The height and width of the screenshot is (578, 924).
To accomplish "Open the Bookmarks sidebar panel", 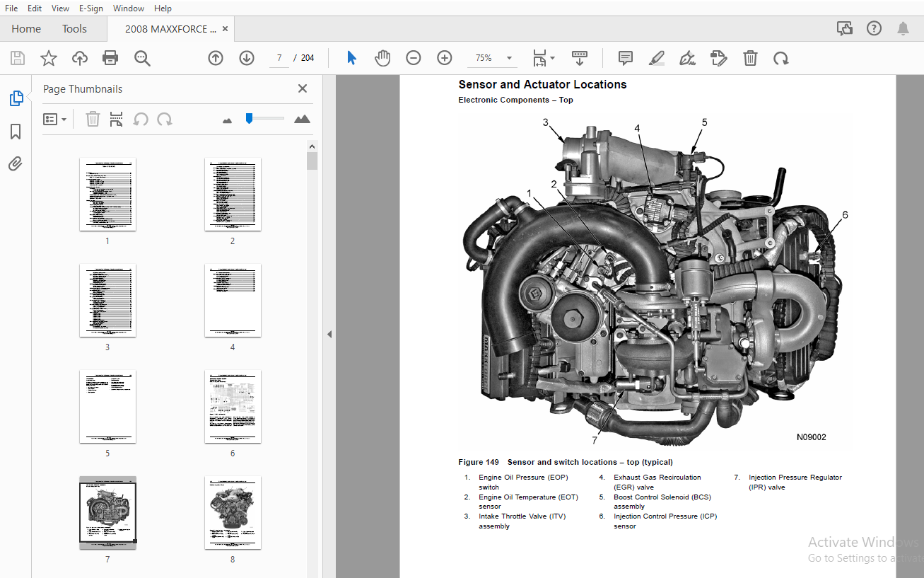I will pos(16,132).
